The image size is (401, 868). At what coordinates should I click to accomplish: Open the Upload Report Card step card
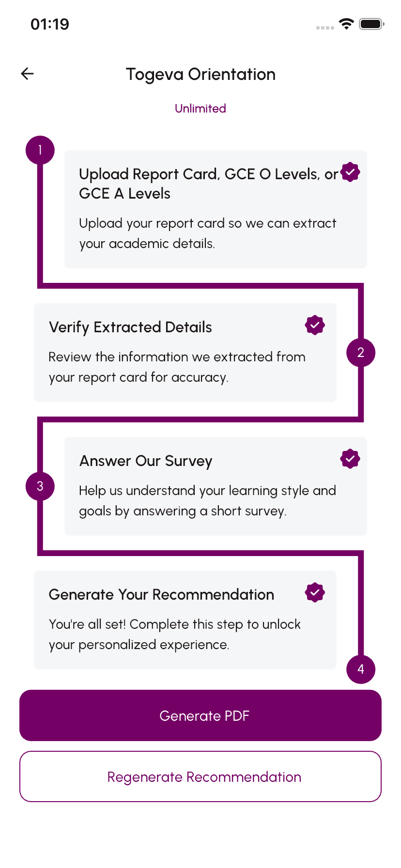pos(216,209)
